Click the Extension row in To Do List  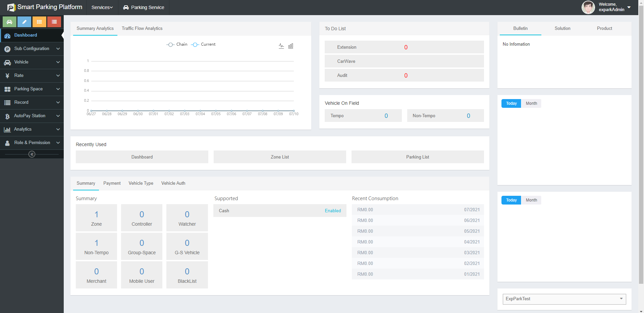click(404, 47)
